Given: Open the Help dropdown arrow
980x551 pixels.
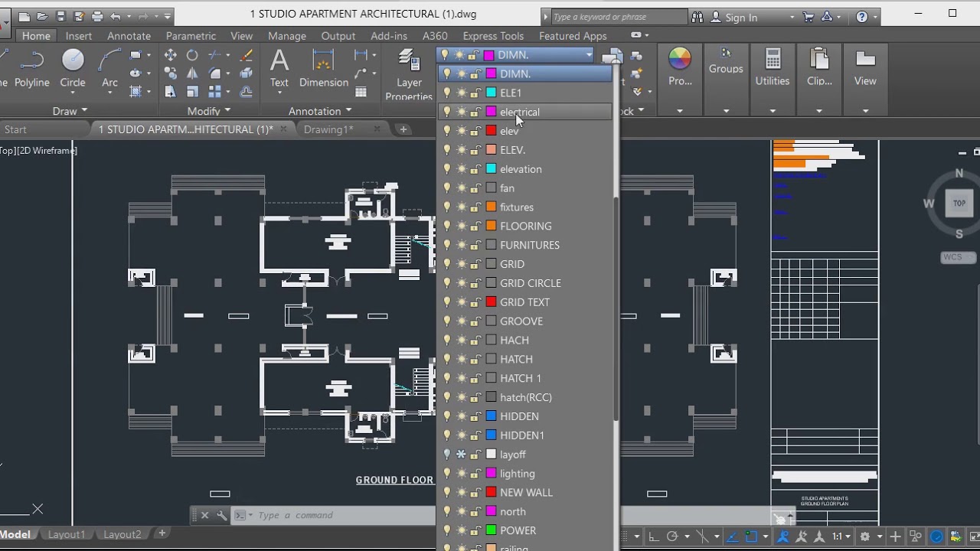Looking at the screenshot, I should pos(875,18).
